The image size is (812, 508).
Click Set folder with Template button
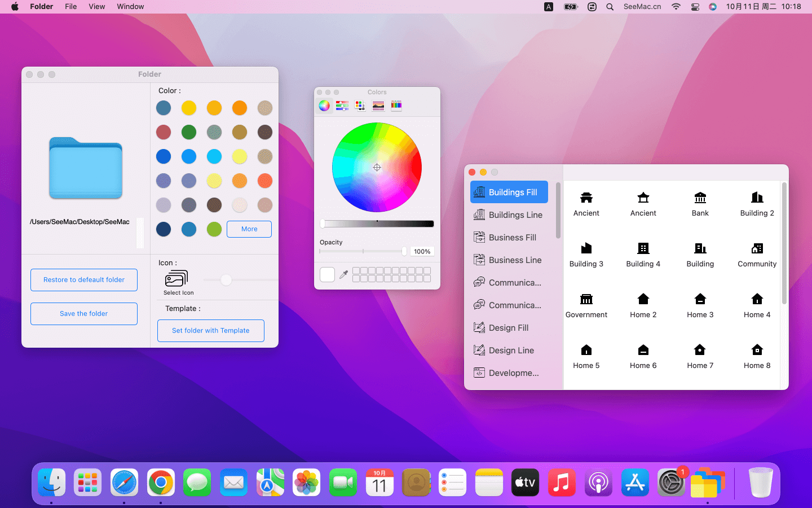pos(210,331)
